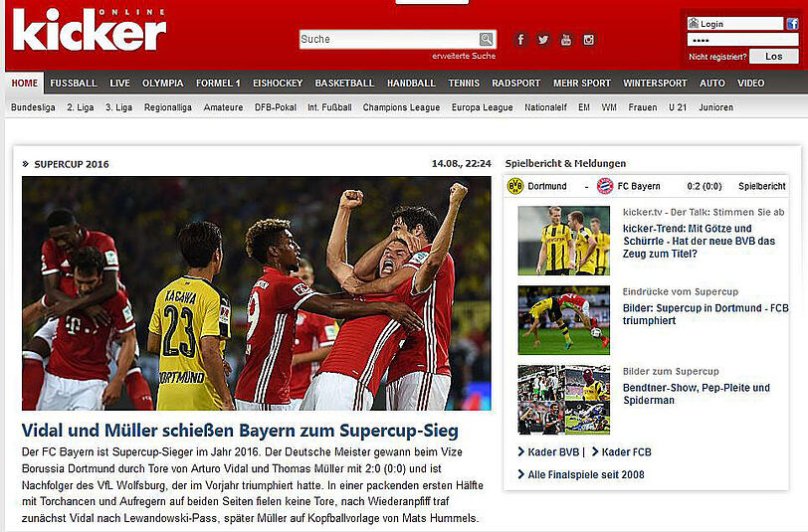
Task: Open the BASKETBALL section
Action: point(344,83)
